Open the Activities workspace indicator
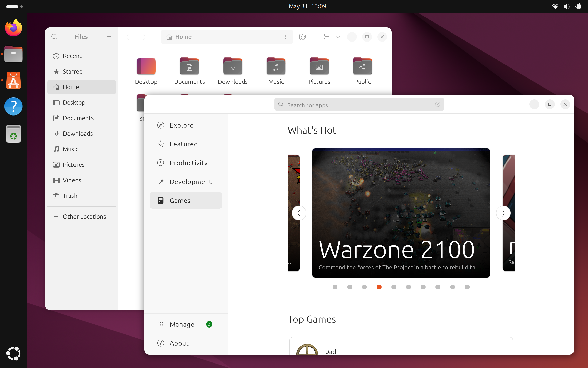Screen dimensions: 588x368 click(14, 7)
